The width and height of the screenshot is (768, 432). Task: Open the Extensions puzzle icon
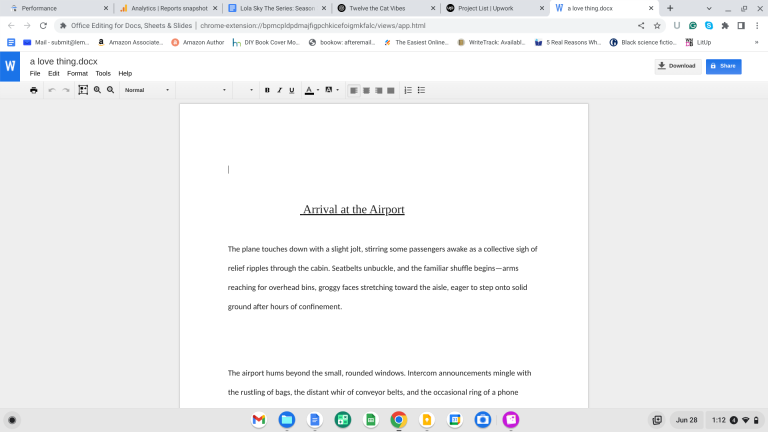click(725, 25)
